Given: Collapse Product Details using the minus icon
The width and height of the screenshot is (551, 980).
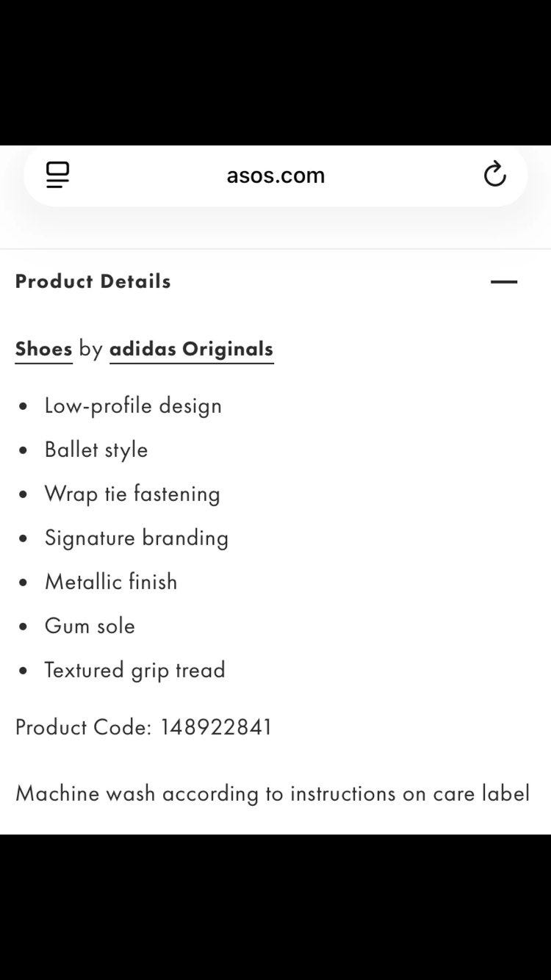Looking at the screenshot, I should [504, 281].
